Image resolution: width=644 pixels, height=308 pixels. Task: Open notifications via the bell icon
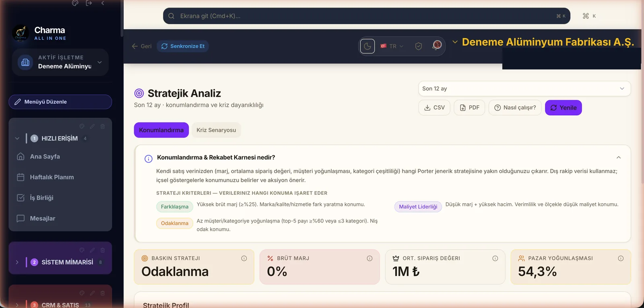coord(437,45)
